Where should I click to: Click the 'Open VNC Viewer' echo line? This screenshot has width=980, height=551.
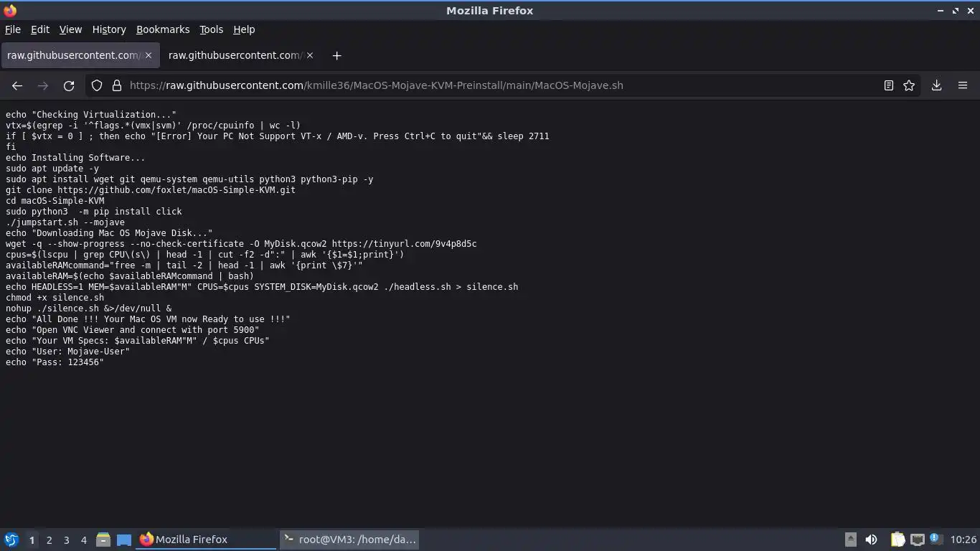[x=133, y=330]
